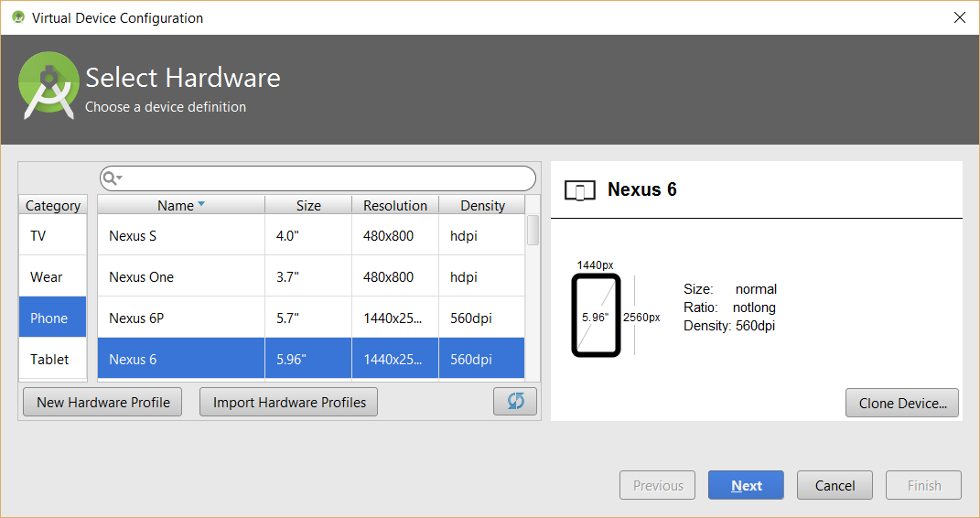Click the Size: normal text
This screenshot has height=518, width=980.
[730, 289]
